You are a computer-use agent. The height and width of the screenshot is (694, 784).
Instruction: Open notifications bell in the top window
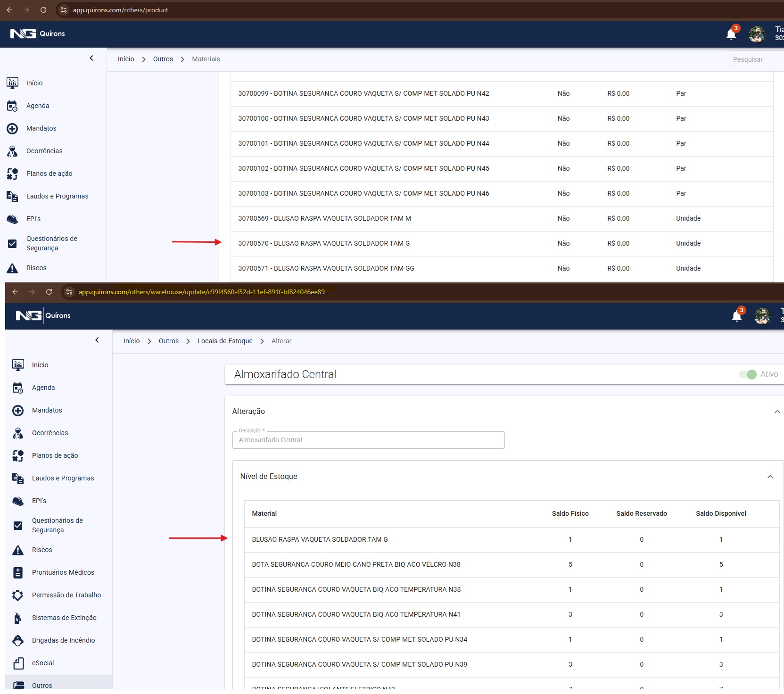point(731,34)
